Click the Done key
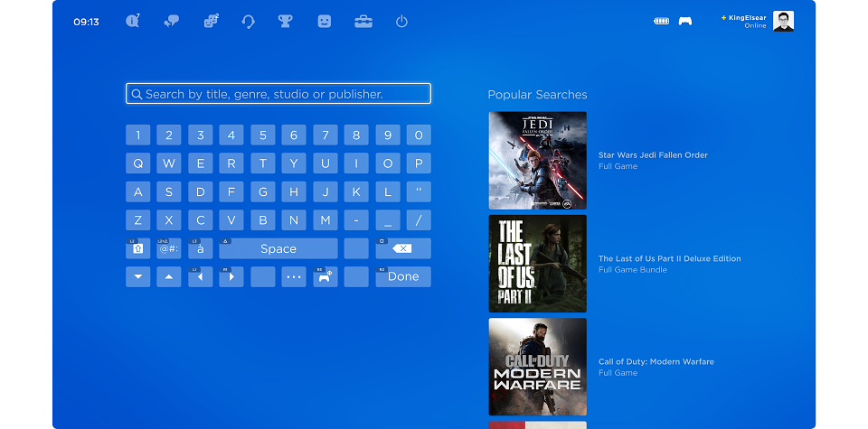Screen dimensions: 868x429 pos(403,276)
